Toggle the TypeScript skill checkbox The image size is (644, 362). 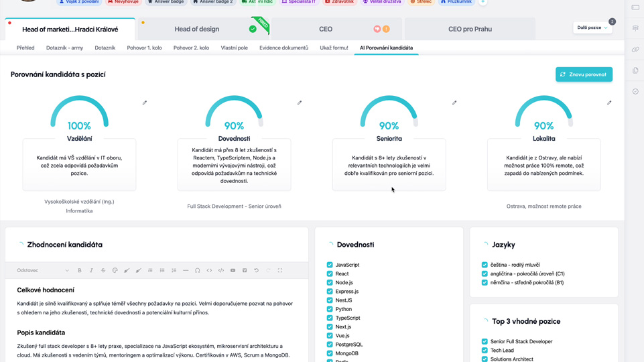click(x=330, y=318)
